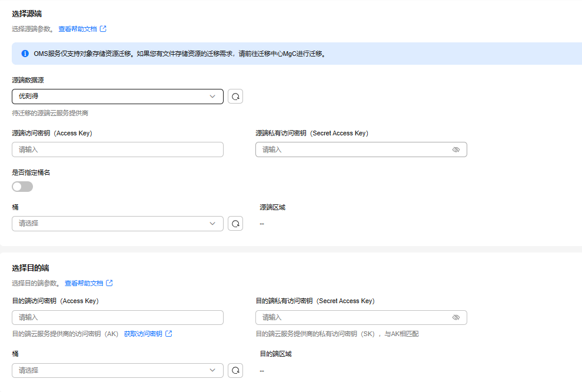Click the 选择目的端 section heading
The height and width of the screenshot is (392, 582).
click(31, 268)
